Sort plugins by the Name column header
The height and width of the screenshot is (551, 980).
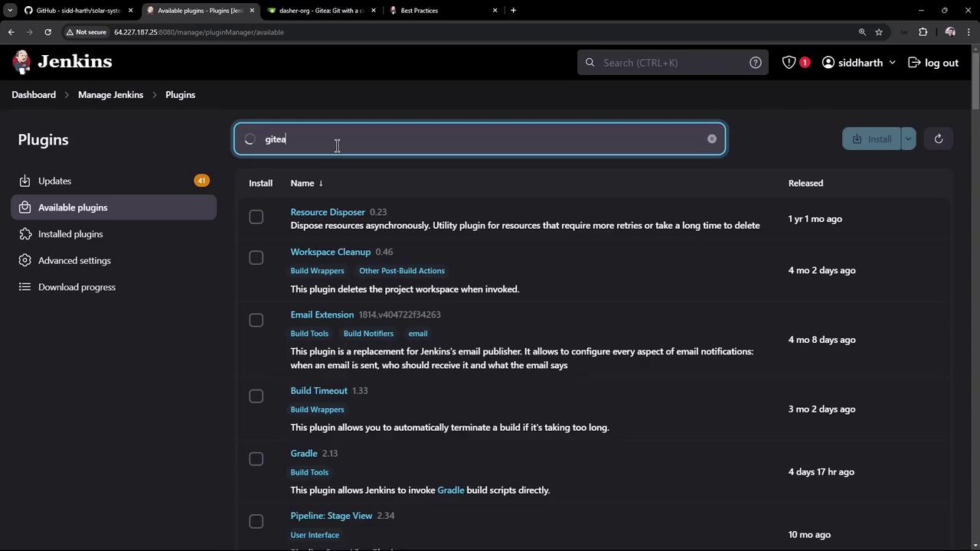click(x=306, y=184)
